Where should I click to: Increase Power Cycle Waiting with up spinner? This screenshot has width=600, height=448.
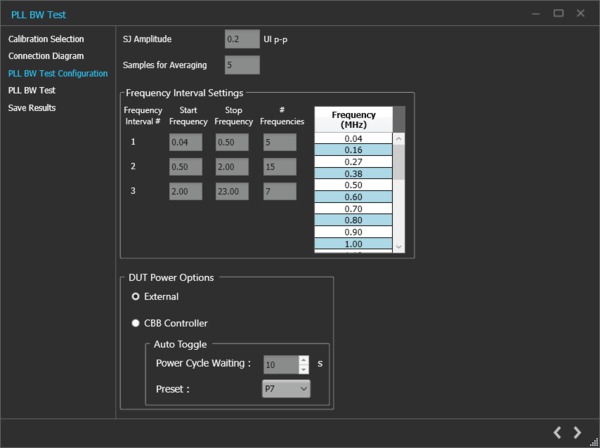(304, 360)
